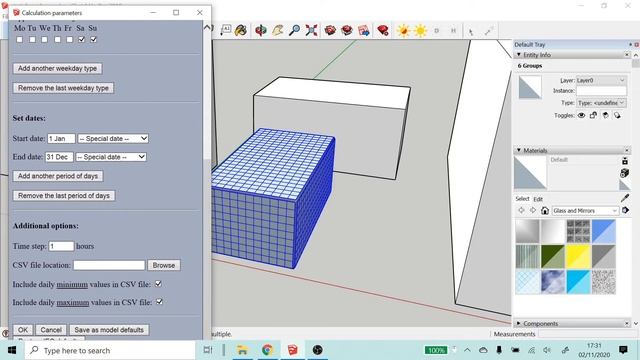Click Remove the last period of days
Viewport: 640px width, 360px height.
64,196
